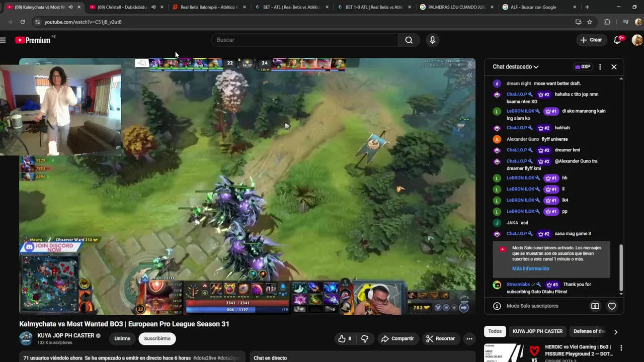Viewport: 644px width, 362px height.
Task: Send a heart reaction in chat
Action: point(612,306)
